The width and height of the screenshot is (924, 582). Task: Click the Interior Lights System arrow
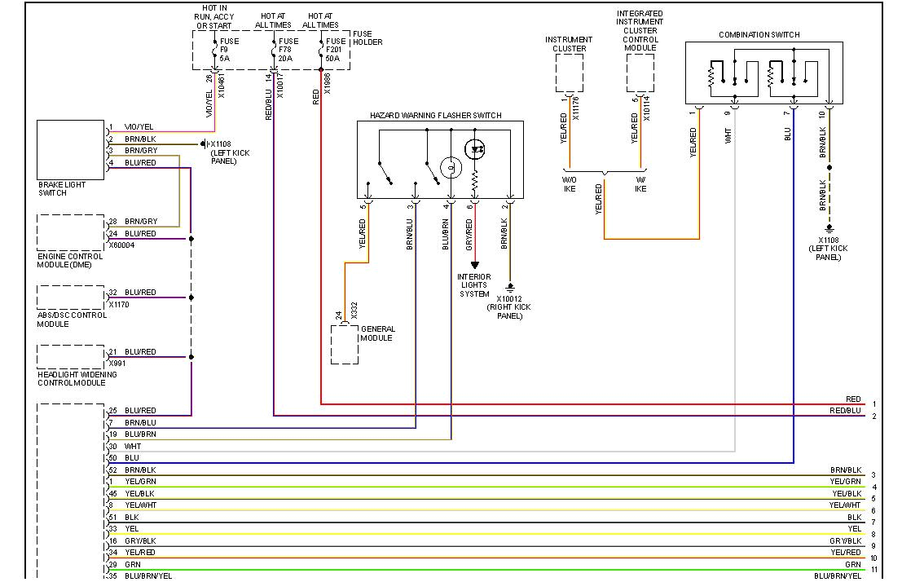474,265
